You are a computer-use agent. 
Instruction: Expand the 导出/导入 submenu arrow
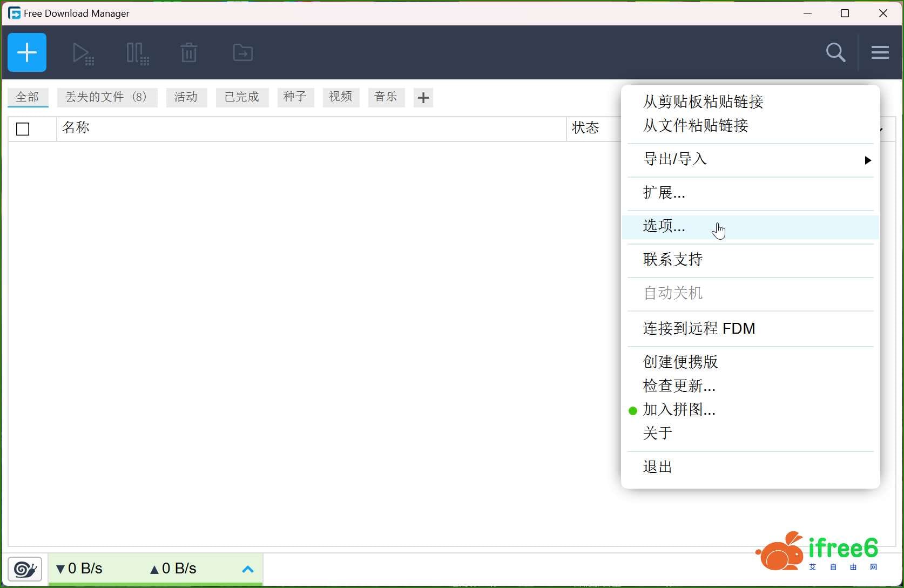coord(867,160)
